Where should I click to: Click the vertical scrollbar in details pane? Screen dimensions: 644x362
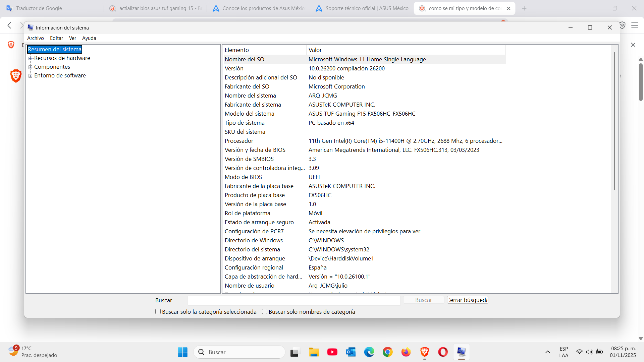614,121
